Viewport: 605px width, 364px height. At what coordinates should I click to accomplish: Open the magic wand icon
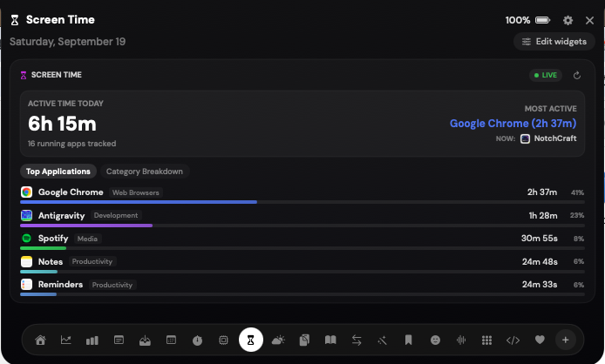[x=383, y=340]
